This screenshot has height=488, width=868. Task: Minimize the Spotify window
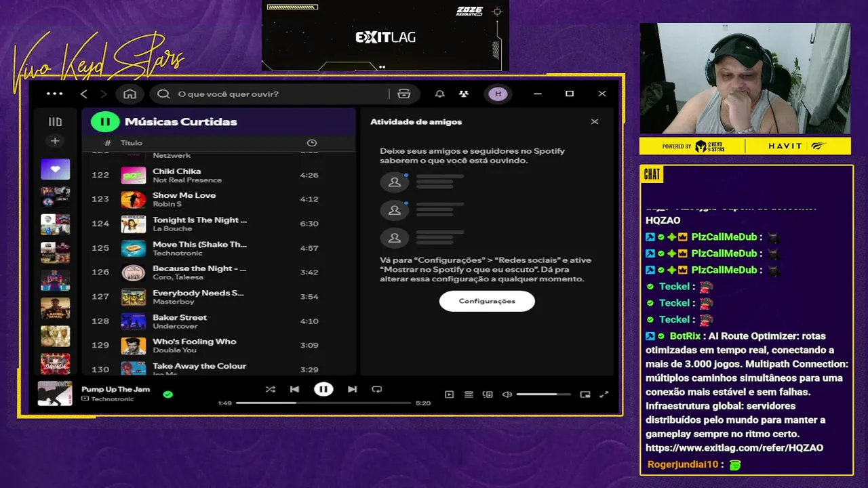tap(538, 94)
